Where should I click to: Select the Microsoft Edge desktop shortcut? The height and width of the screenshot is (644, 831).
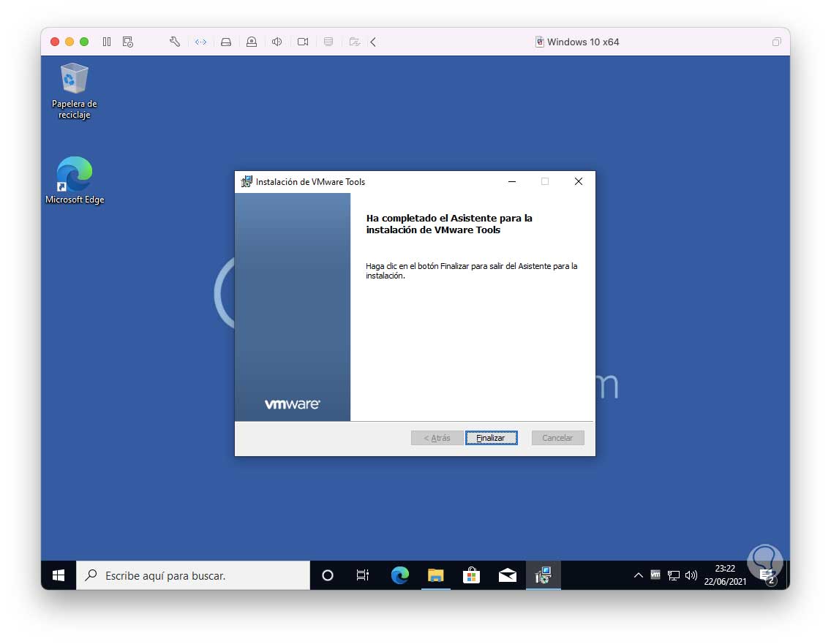74,180
